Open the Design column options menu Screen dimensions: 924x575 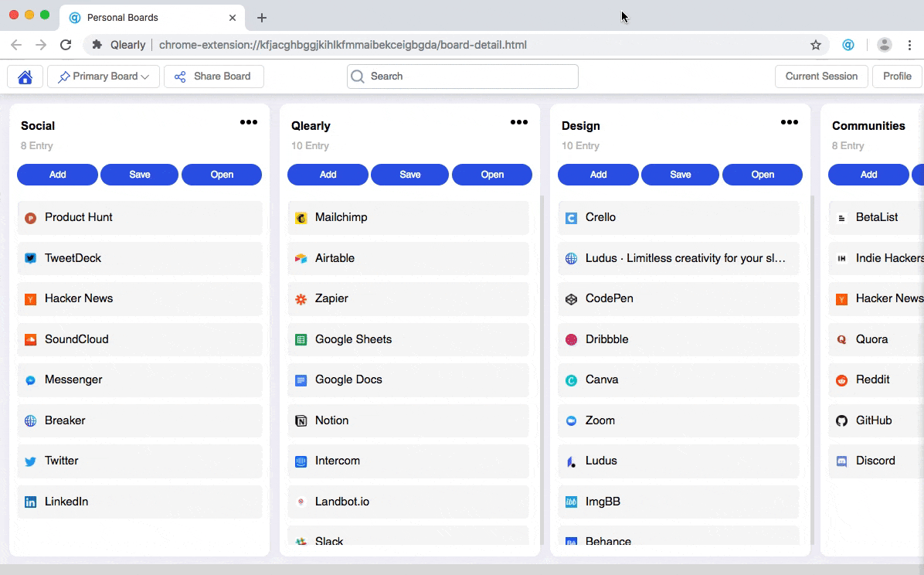click(x=790, y=122)
